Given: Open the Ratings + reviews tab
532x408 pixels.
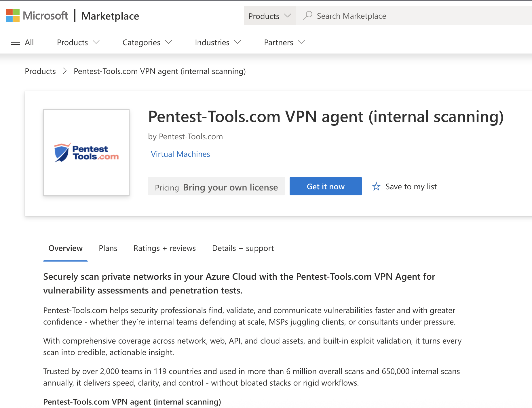Looking at the screenshot, I should [x=164, y=248].
